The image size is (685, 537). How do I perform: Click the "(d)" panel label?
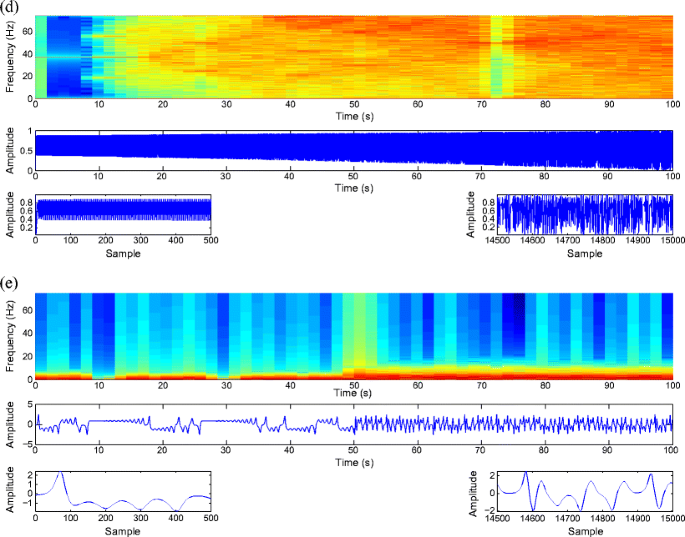click(x=8, y=7)
